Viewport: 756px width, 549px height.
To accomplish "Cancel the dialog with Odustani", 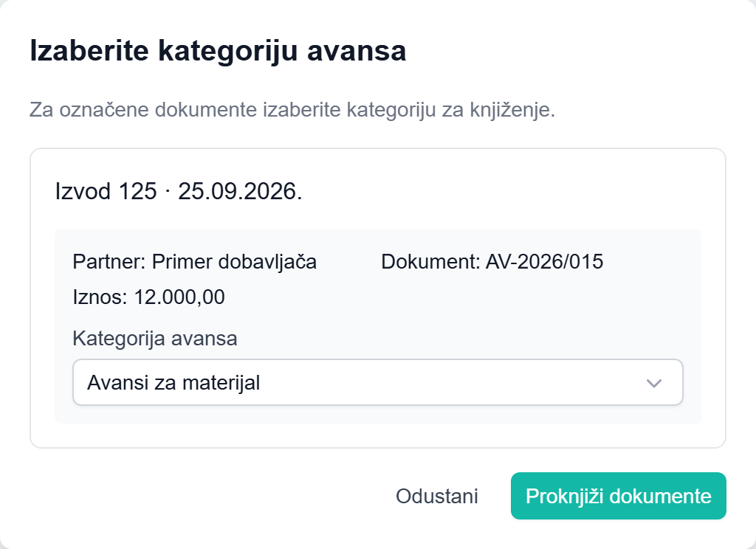I will click(437, 496).
